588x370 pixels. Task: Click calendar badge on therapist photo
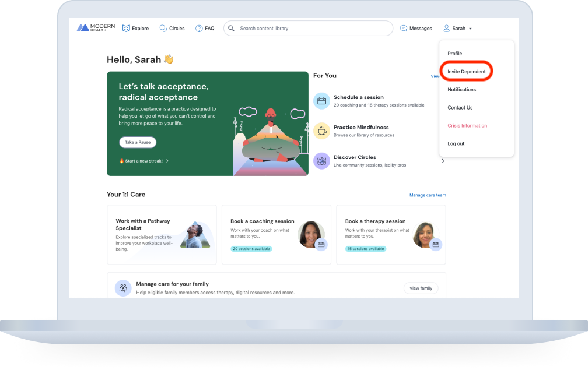pos(436,245)
